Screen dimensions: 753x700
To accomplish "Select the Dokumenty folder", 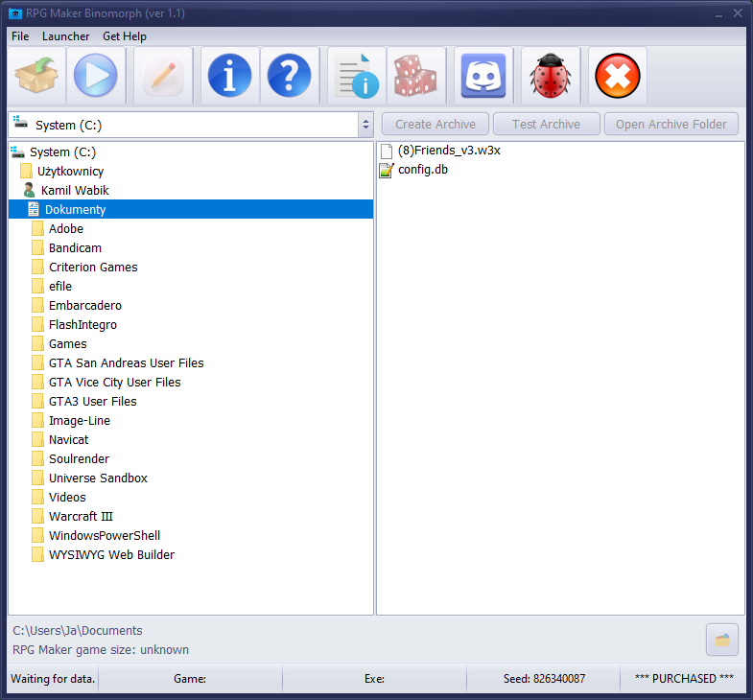I will [191, 209].
